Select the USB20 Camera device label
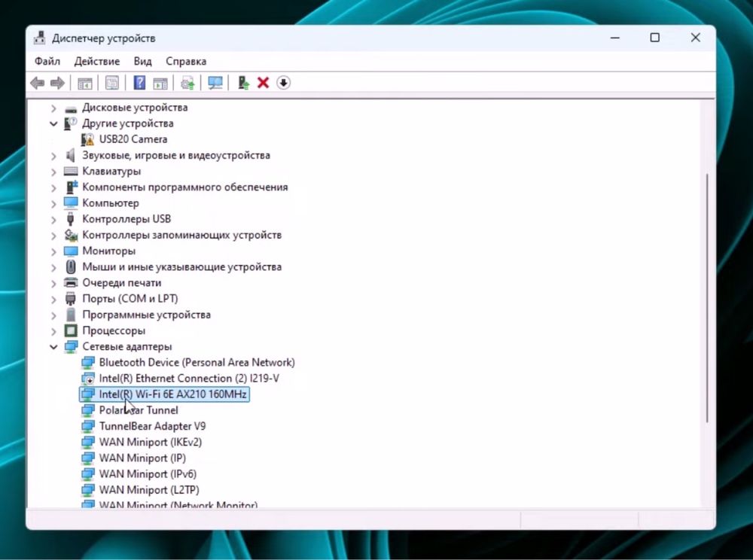The image size is (753, 560). click(133, 139)
